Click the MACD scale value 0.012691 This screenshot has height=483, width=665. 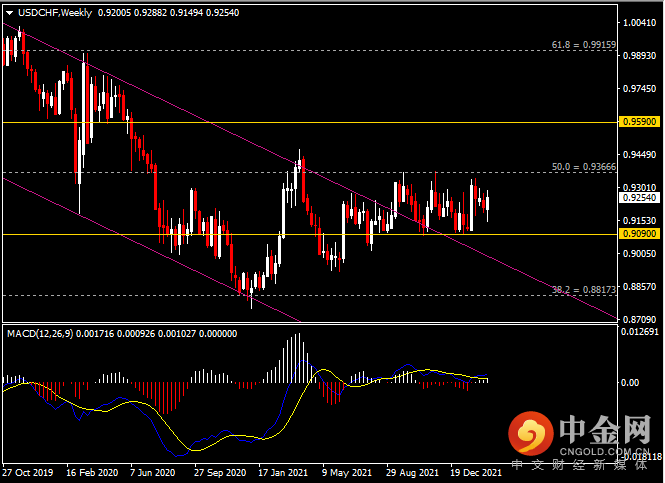(x=640, y=332)
